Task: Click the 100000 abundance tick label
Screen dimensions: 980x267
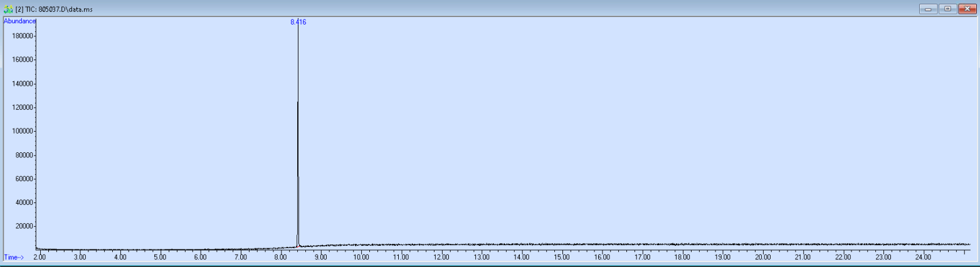Action: tap(22, 131)
